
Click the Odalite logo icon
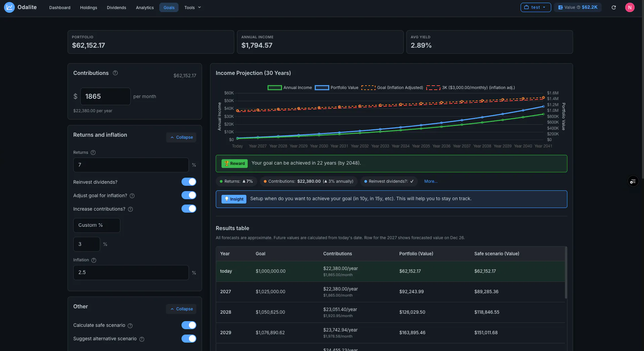tap(9, 7)
